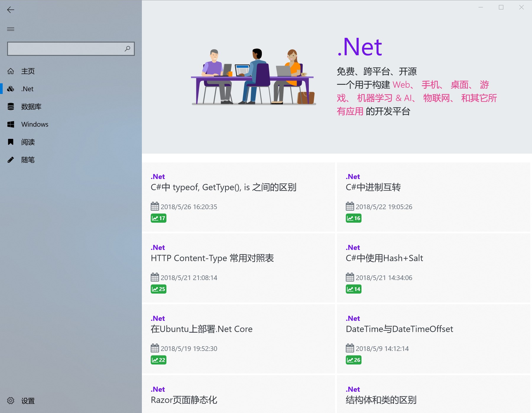Go to 阅读 section

pyautogui.click(x=71, y=142)
